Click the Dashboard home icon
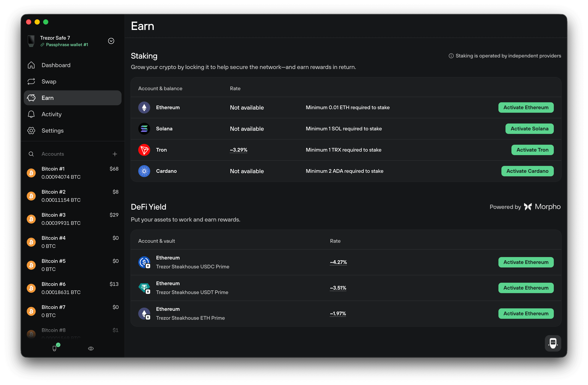Viewport: 588px width, 385px height. coord(31,65)
